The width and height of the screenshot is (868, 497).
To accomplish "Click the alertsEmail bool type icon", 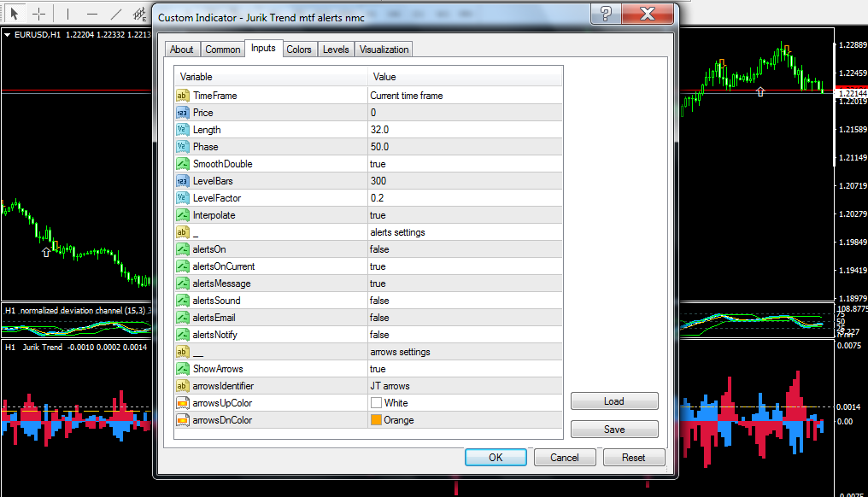I will 182,318.
